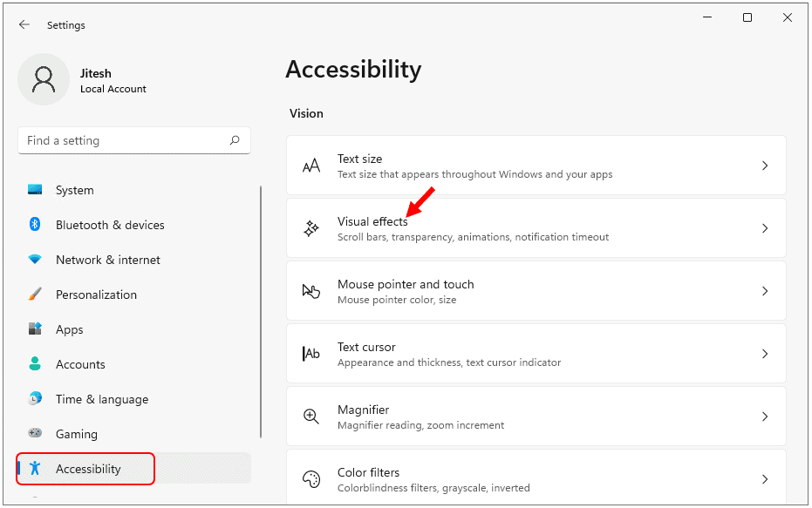Viewport: 812px width, 508px height.
Task: Click the Personalization paintbrush icon
Action: tap(35, 294)
